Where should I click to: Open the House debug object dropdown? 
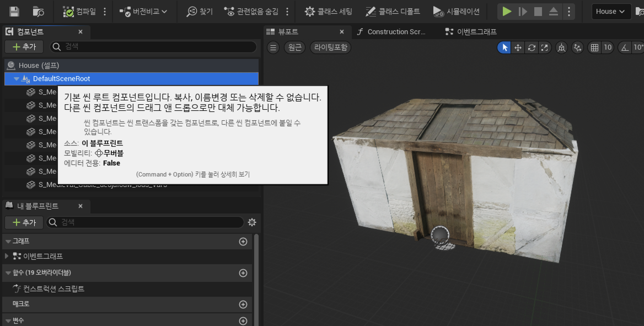[611, 12]
